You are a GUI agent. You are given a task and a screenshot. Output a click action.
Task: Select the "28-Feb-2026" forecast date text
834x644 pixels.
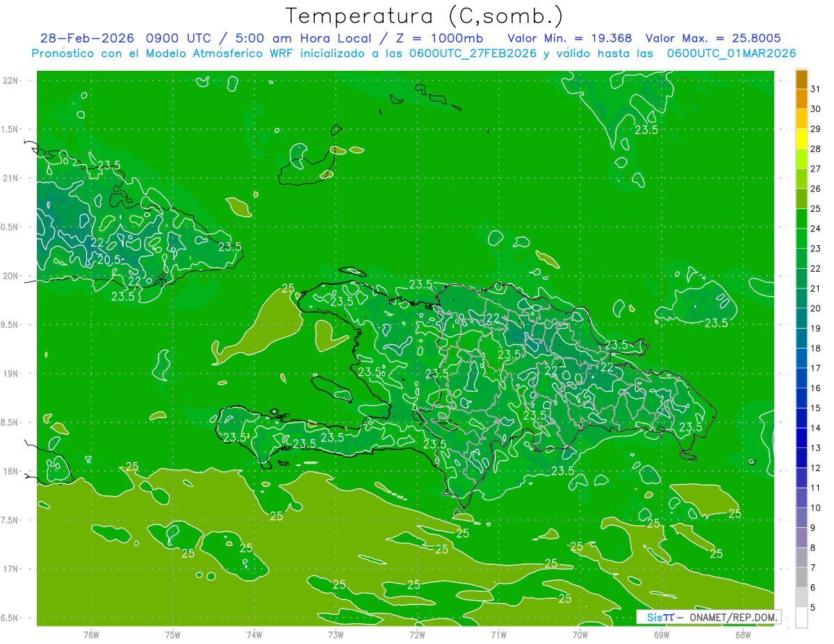click(x=87, y=38)
